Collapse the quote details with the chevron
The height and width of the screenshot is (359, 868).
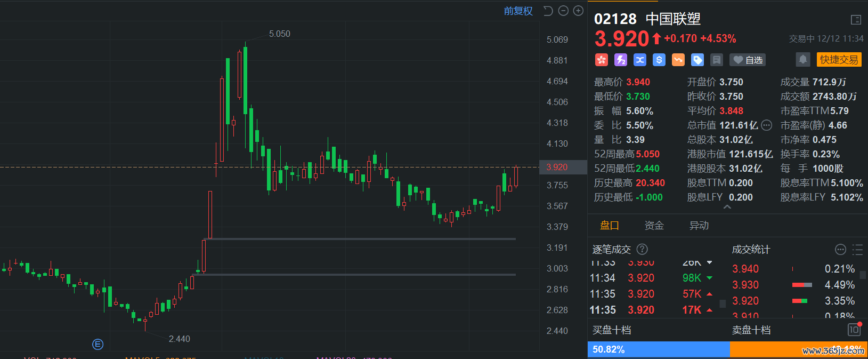[x=727, y=207]
